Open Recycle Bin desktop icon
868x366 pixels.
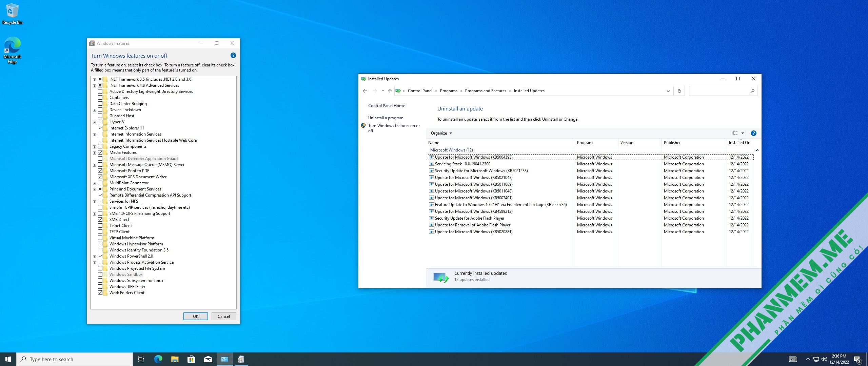[12, 14]
